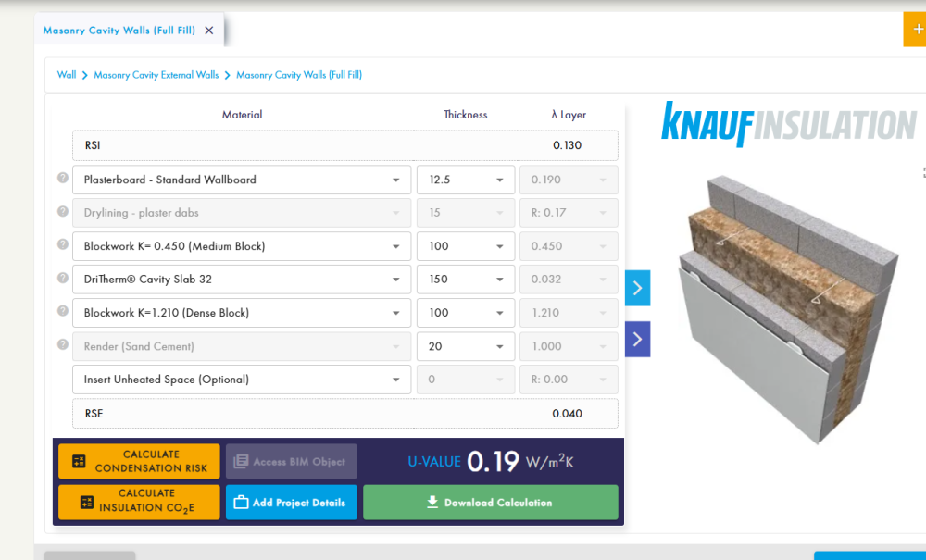Click the greyed Render (Sand Cement) material field
The image size is (926, 560).
[x=242, y=346]
